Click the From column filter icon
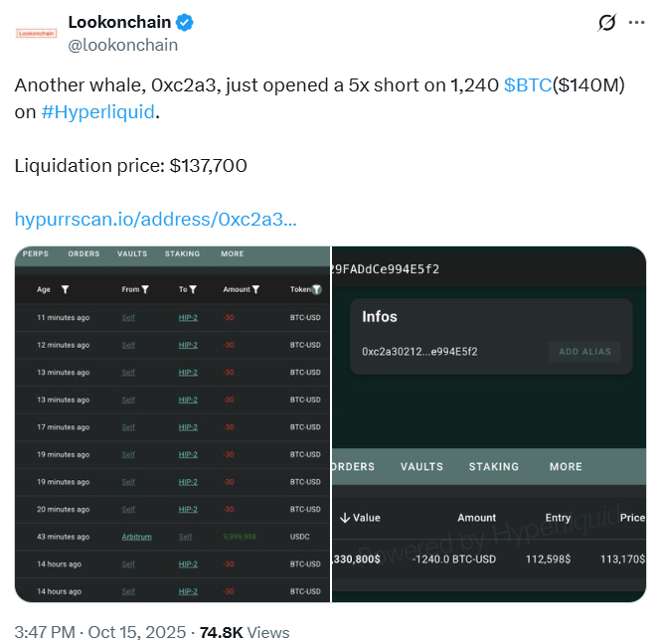This screenshot has width=663, height=644. pyautogui.click(x=145, y=289)
